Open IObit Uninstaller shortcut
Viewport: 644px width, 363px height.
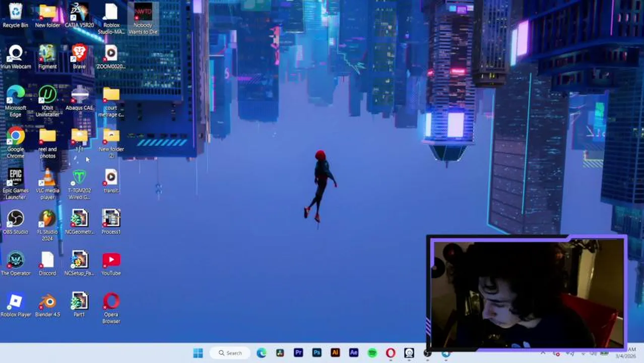(x=47, y=102)
